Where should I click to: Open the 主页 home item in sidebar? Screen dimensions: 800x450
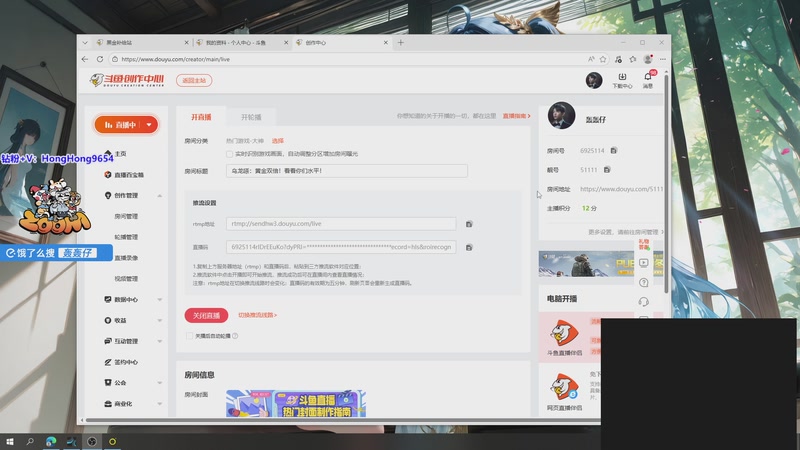[x=120, y=154]
